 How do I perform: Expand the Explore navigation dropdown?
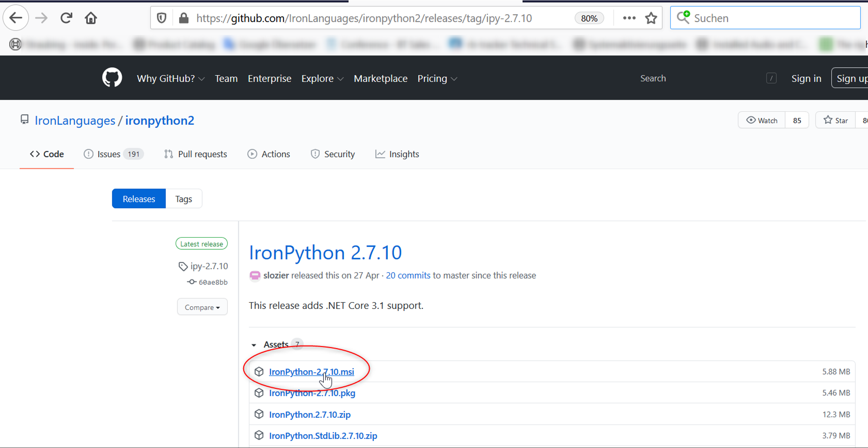[x=322, y=78]
